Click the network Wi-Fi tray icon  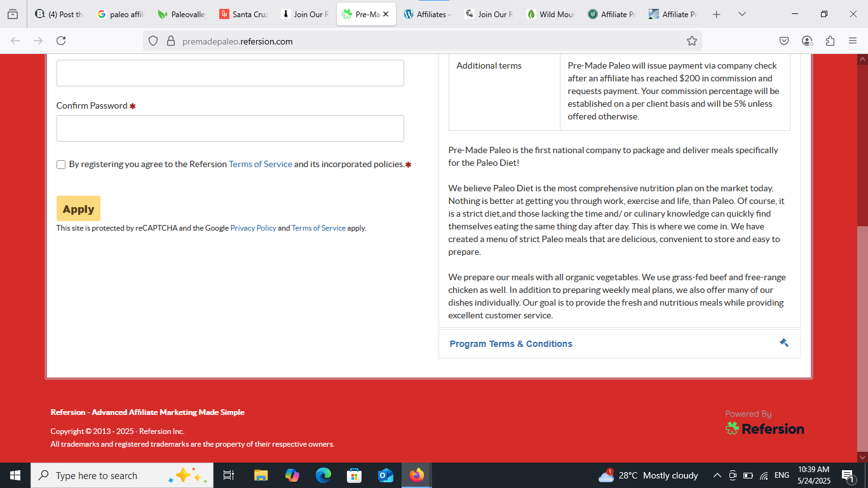[764, 475]
